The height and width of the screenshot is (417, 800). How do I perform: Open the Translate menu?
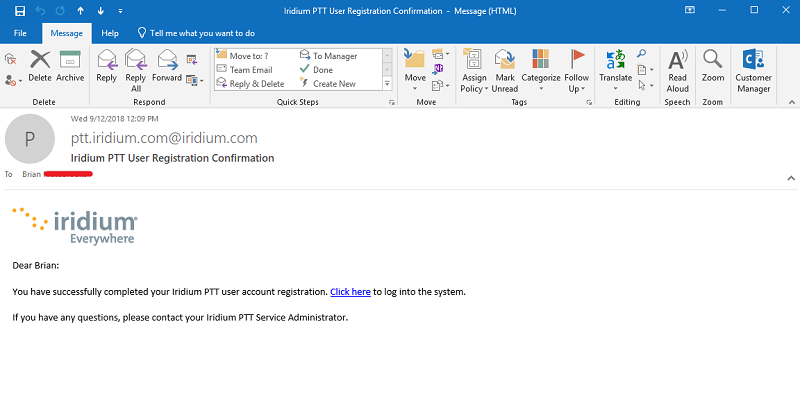tap(615, 70)
